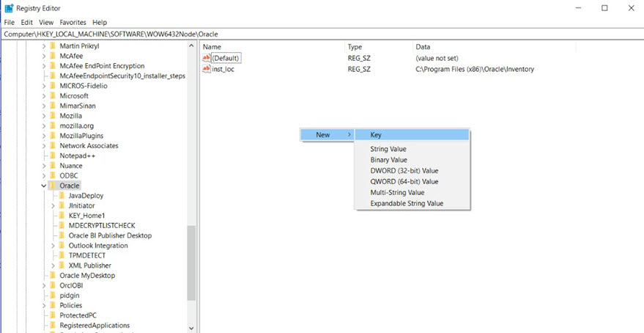Screen dimensions: 644x333
Task: Click the folder icon beside pidgin
Action: click(52, 295)
